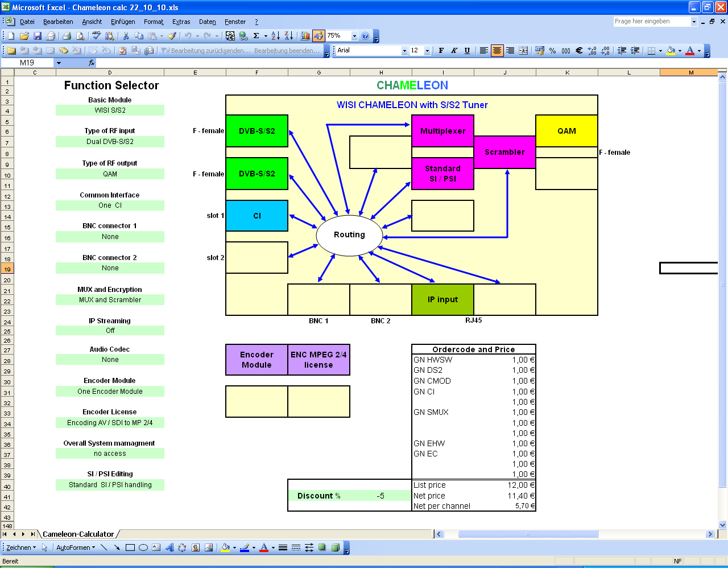
Task: Toggle bold formatting F
Action: (441, 51)
